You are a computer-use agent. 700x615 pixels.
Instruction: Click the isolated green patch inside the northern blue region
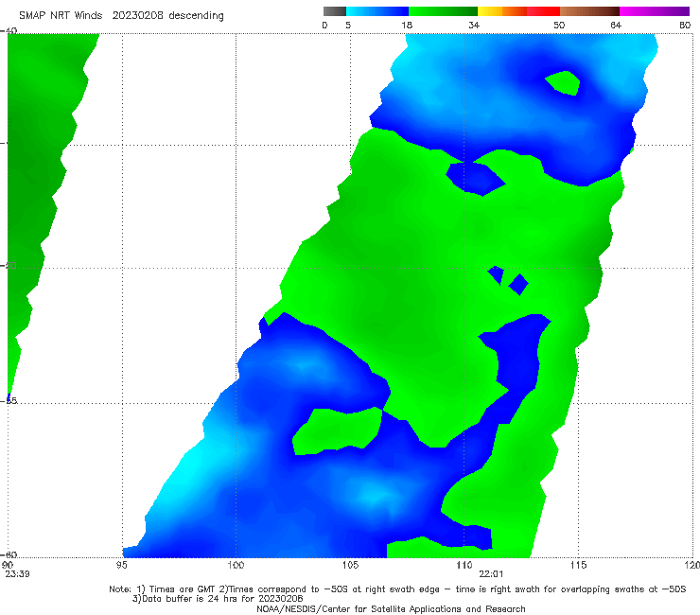pyautogui.click(x=564, y=83)
